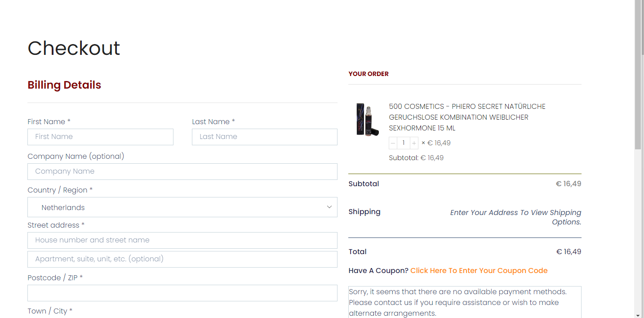This screenshot has height=318, width=644.
Task: Focus the Last Name input field
Action: [264, 137]
